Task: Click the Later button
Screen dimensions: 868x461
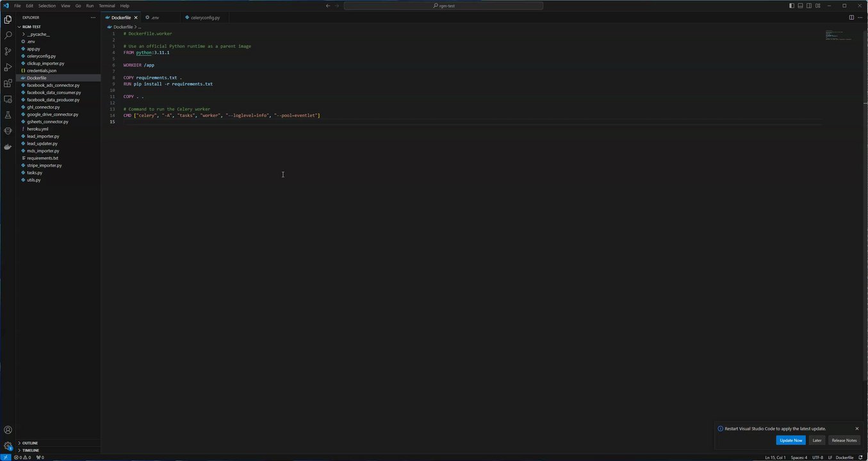Action: pos(817,441)
